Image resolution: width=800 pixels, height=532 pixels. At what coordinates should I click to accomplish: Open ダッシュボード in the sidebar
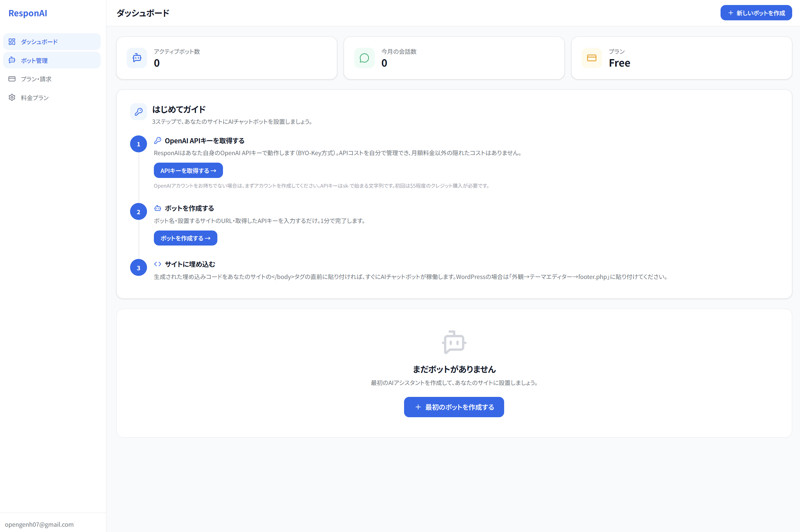pyautogui.click(x=52, y=42)
